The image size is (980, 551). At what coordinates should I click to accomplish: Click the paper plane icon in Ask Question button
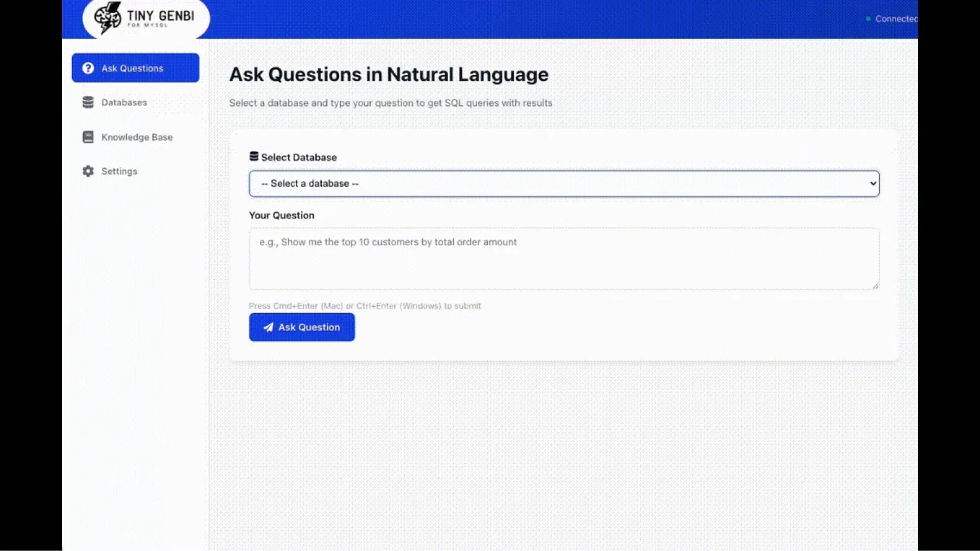click(x=268, y=327)
